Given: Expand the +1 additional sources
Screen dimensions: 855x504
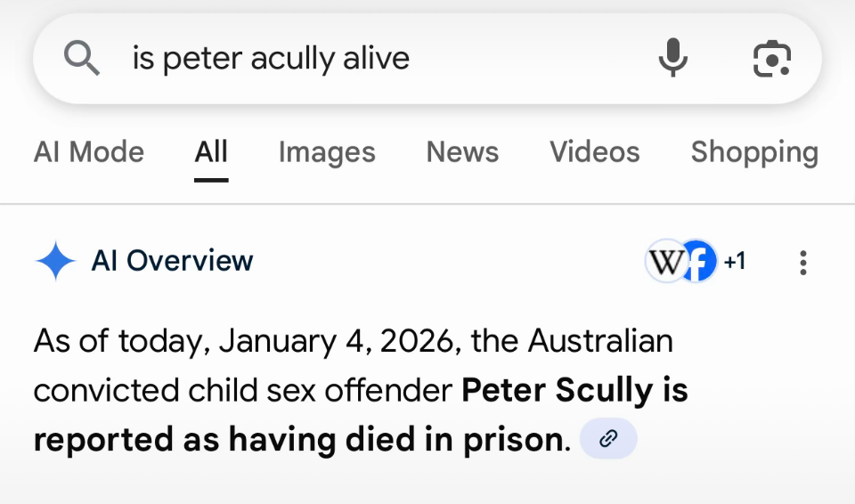Looking at the screenshot, I should point(734,262).
